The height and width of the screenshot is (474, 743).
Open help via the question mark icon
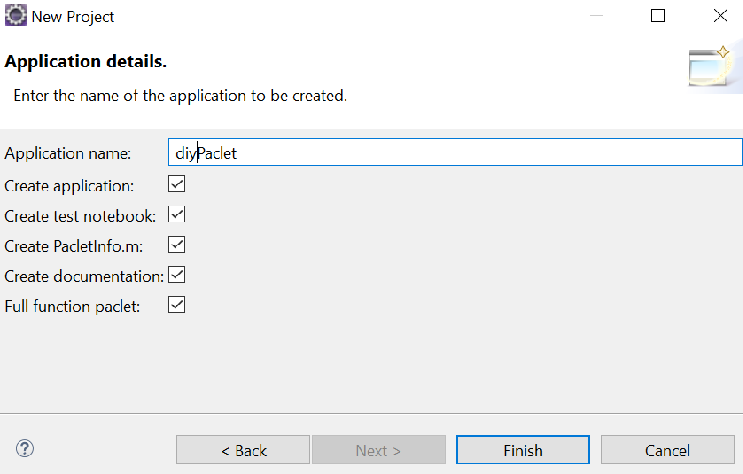(x=25, y=448)
